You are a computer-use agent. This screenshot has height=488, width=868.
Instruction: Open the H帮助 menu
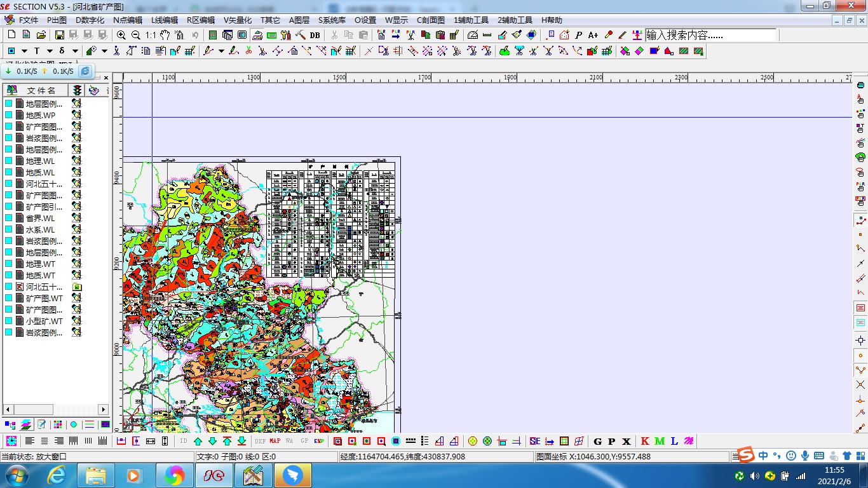point(552,20)
